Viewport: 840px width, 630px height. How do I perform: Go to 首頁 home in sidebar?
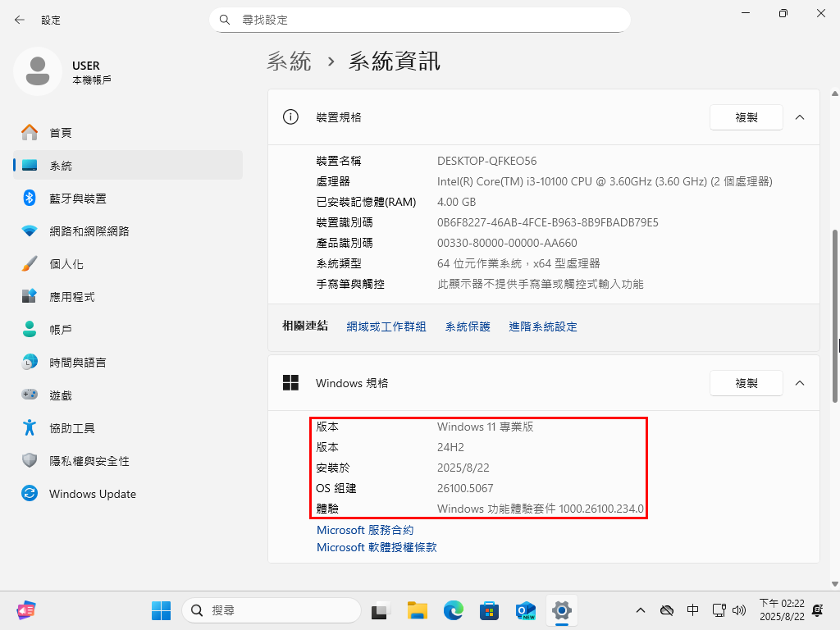coord(60,133)
